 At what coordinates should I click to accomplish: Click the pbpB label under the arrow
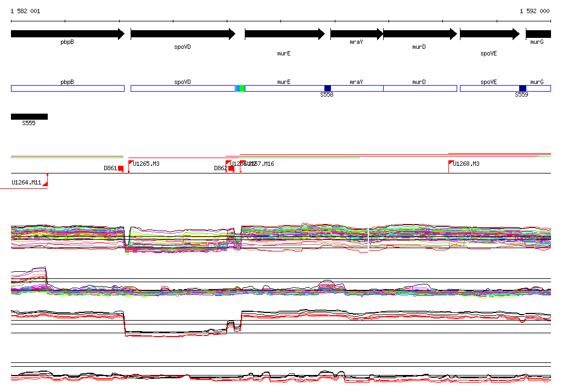tap(67, 42)
